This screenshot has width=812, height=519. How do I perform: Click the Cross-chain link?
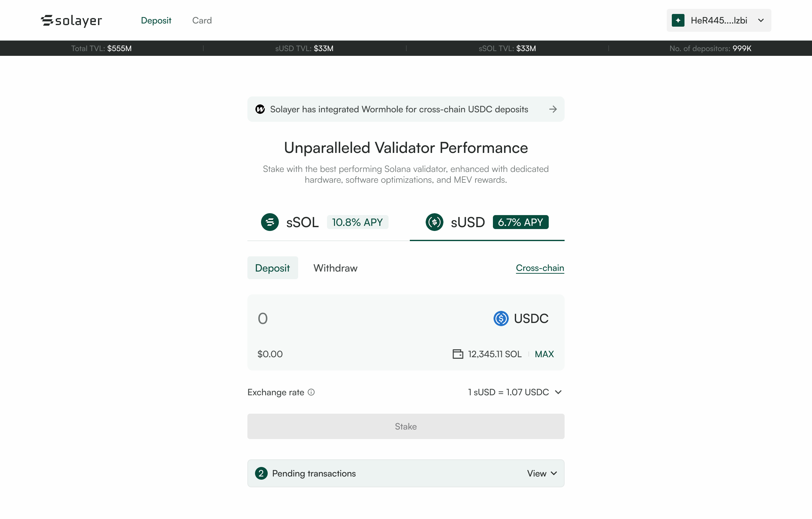coord(540,268)
